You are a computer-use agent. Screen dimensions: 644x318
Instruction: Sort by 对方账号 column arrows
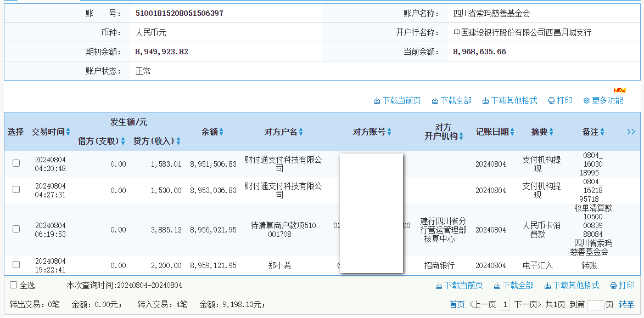click(x=389, y=132)
